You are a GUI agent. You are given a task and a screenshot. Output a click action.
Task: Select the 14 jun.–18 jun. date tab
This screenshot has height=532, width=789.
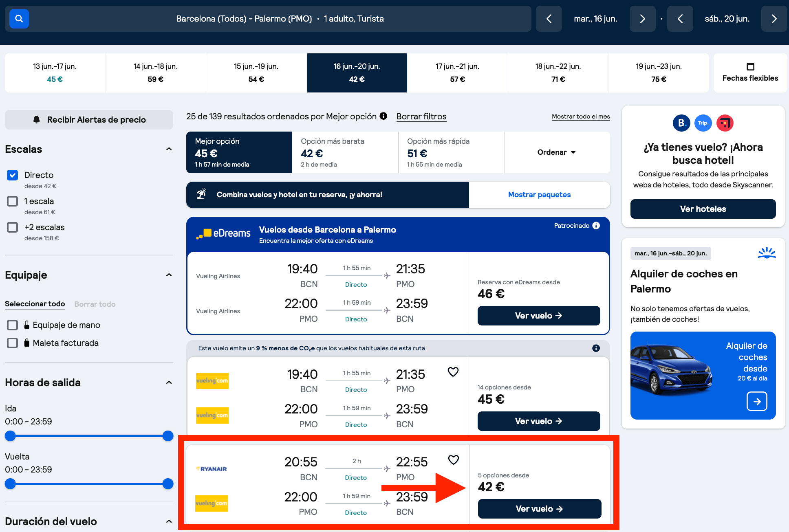tap(156, 73)
